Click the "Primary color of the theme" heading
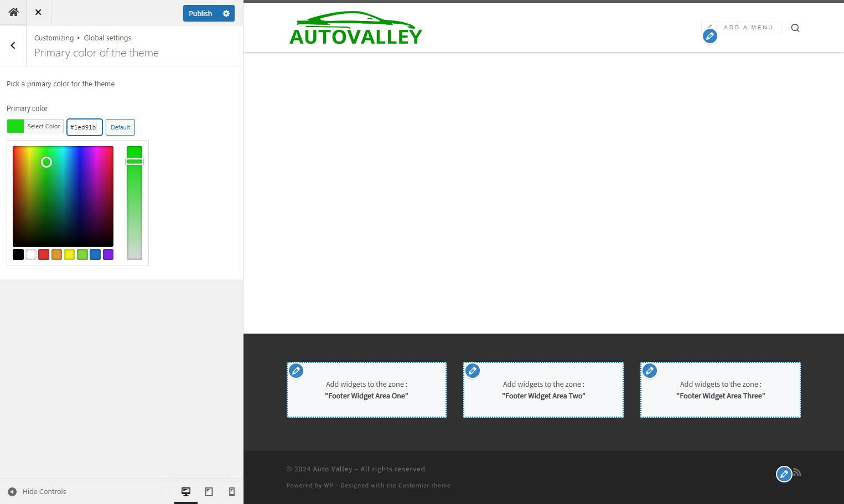 96,53
